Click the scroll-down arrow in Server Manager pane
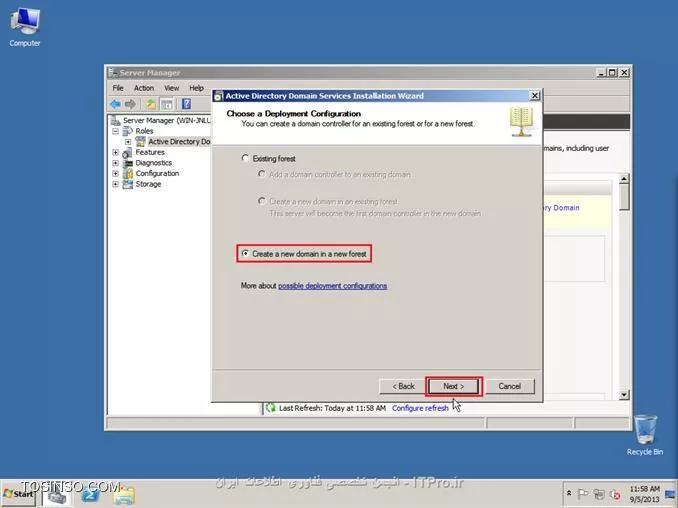 point(624,394)
